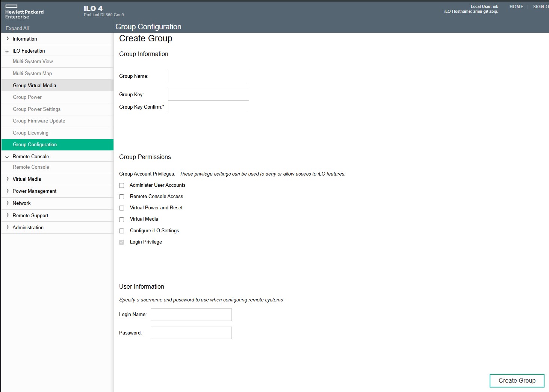Viewport: 549px width, 392px height.
Task: Click the iLO Hostname text
Action: pos(471,12)
